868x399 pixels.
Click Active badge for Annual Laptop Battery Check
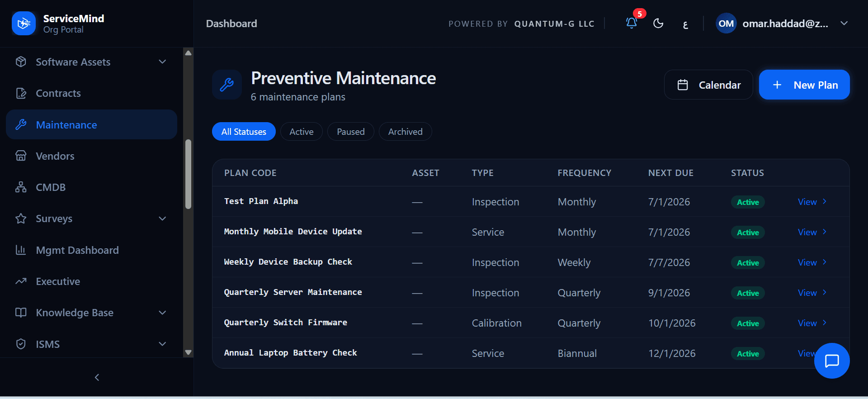click(748, 354)
